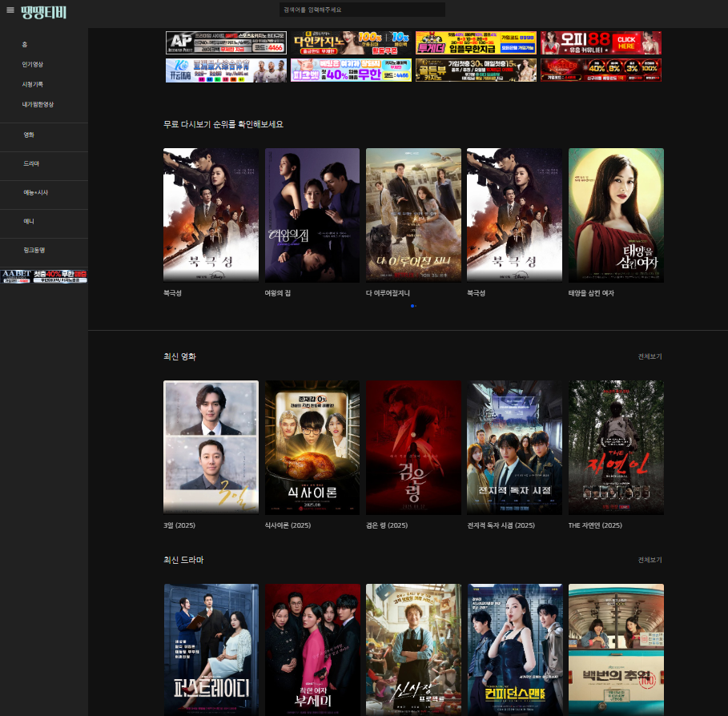
Task: Open the 여왕의 집 poster
Action: click(x=312, y=215)
